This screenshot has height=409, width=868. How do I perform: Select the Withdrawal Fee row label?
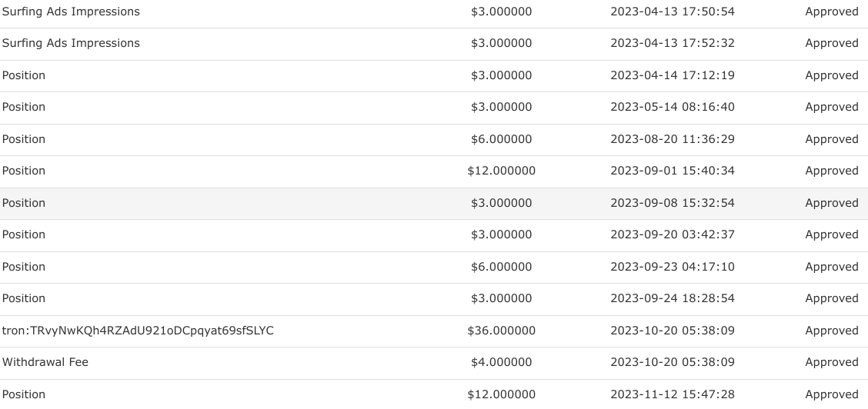click(x=45, y=362)
